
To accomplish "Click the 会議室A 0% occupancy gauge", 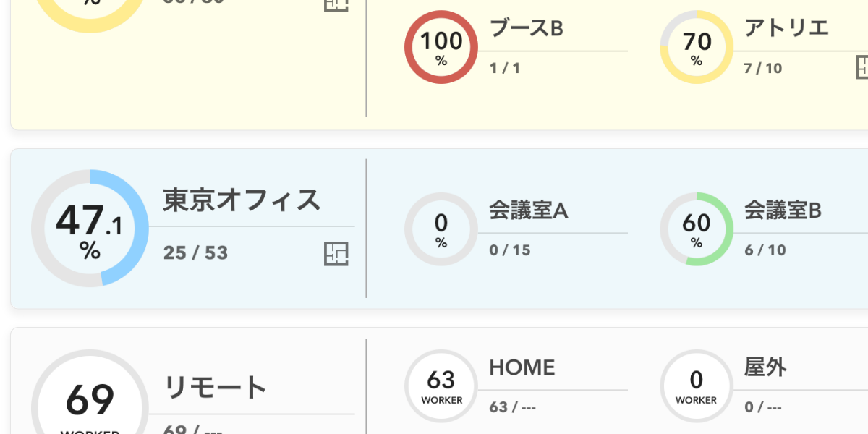I will (441, 229).
